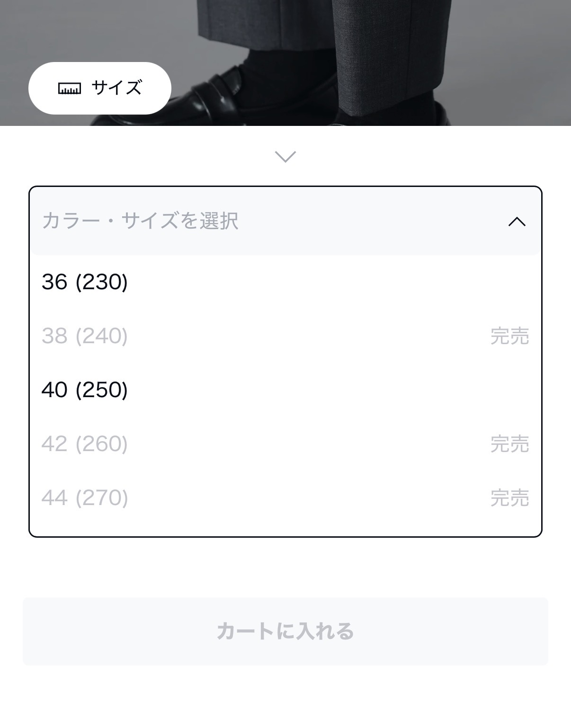The height and width of the screenshot is (728, 571).
Task: Click the 完売 label beside size 38
Action: click(x=509, y=336)
